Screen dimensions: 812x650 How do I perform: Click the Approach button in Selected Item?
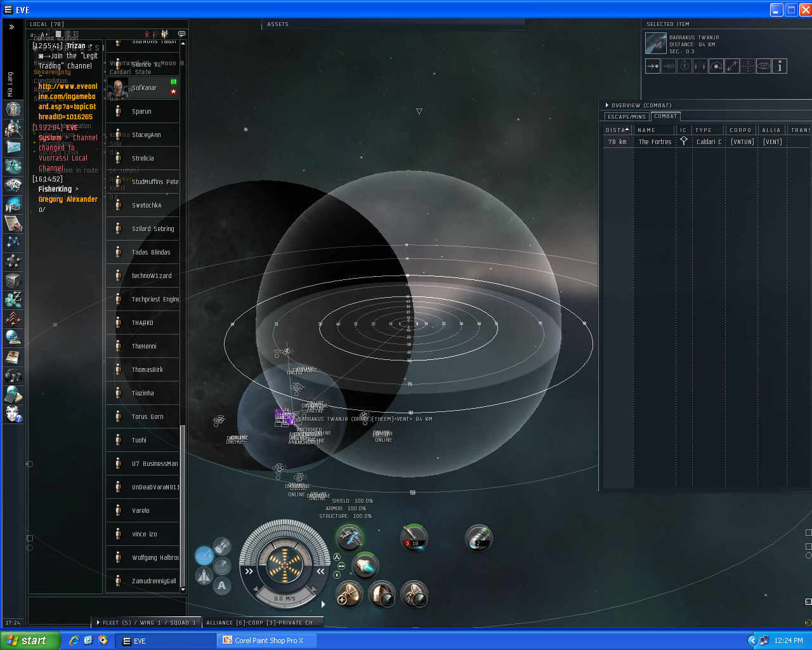tap(653, 65)
